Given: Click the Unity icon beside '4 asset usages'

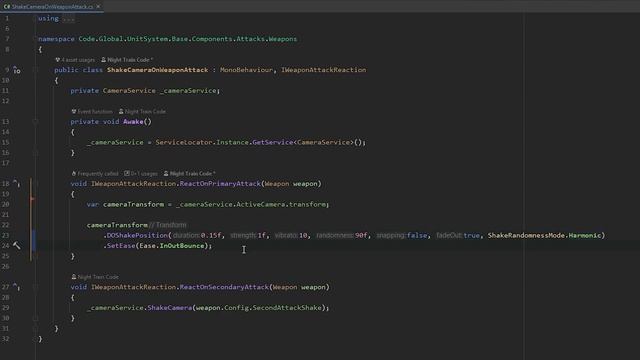Looking at the screenshot, I should [58, 60].
